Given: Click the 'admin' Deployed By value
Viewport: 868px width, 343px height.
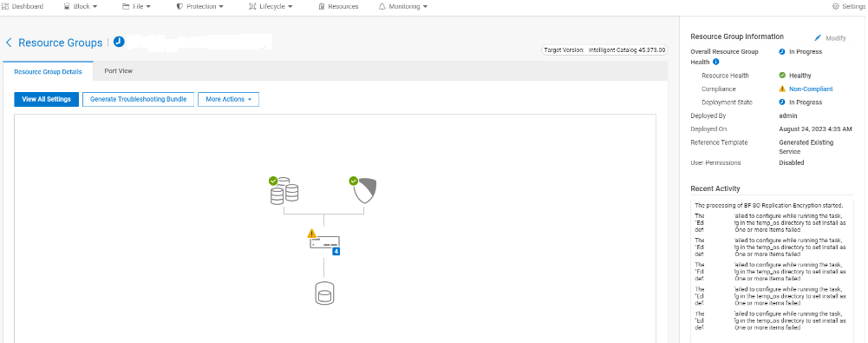Looking at the screenshot, I should (787, 115).
